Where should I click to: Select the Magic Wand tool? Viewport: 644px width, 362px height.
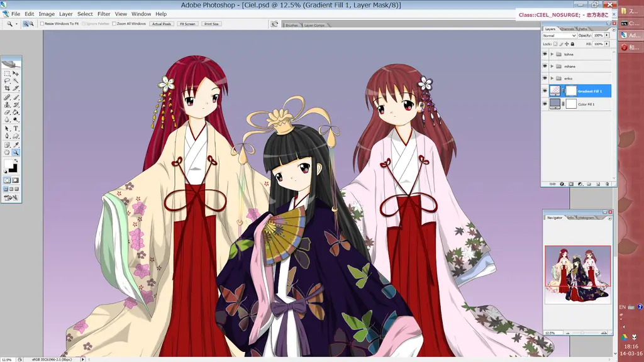pos(16,81)
